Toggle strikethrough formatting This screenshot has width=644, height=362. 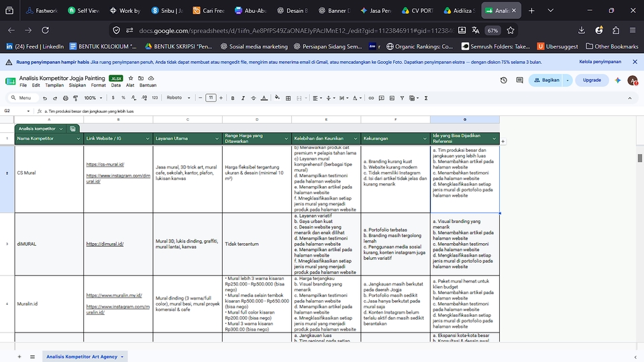coord(254,98)
